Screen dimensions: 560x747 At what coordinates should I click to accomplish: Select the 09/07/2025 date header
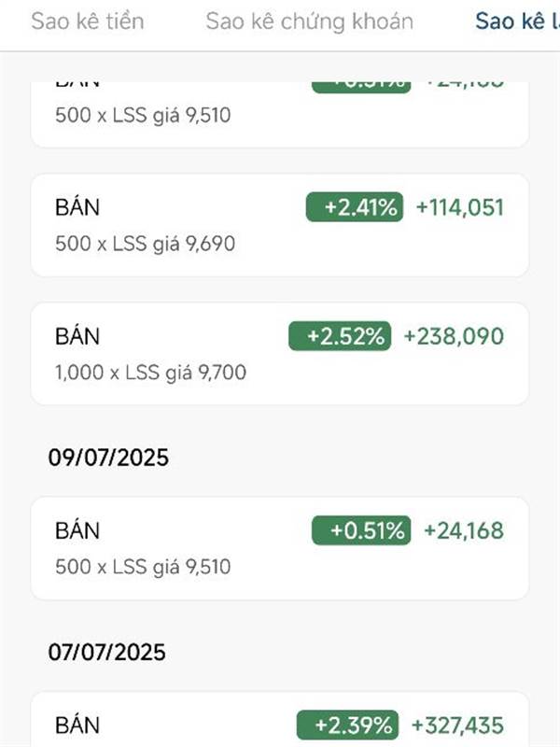pos(108,458)
